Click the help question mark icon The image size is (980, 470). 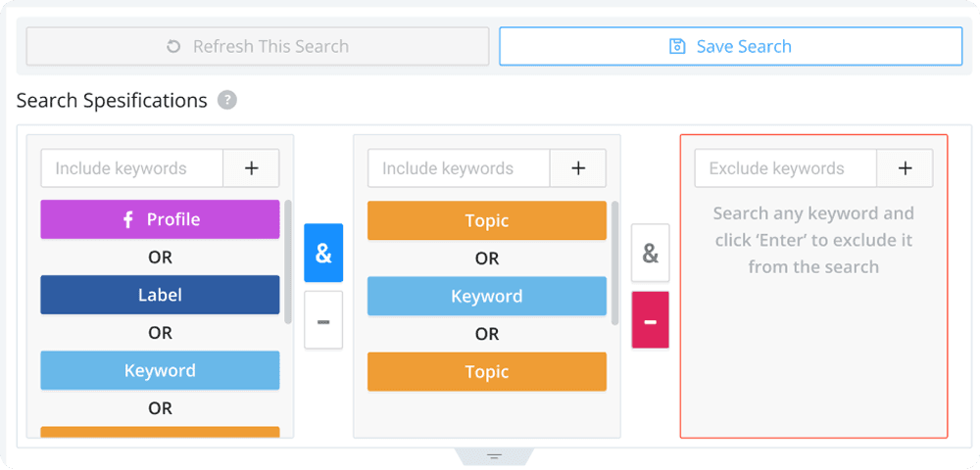227,101
